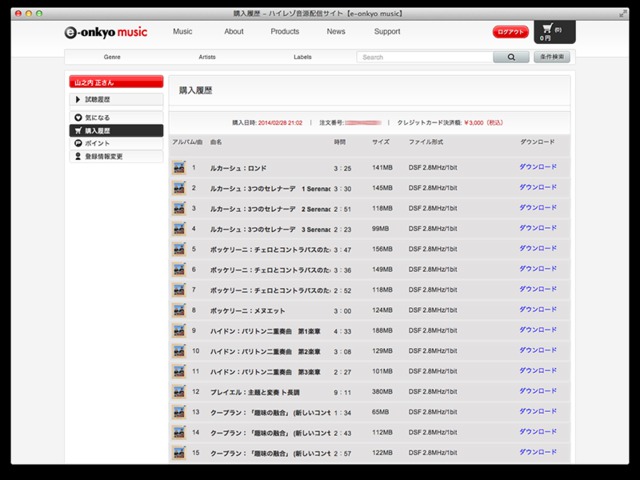Expand the Labels menu

[302, 58]
